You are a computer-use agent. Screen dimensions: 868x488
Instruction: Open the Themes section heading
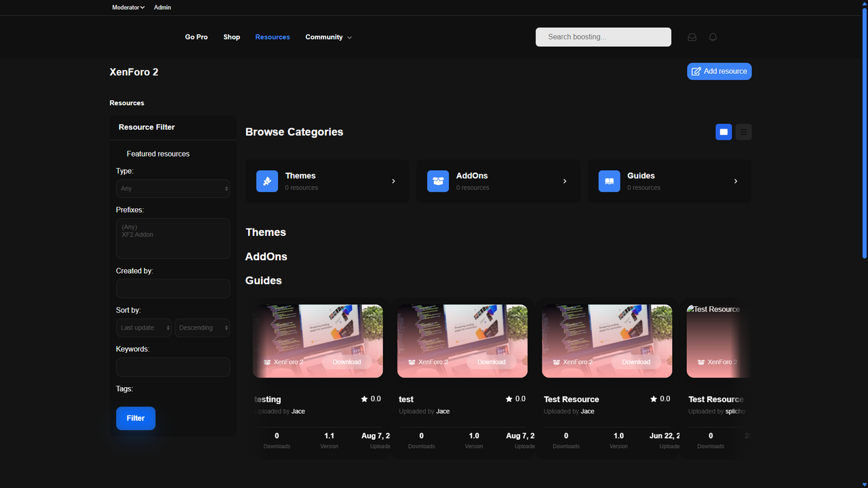266,232
